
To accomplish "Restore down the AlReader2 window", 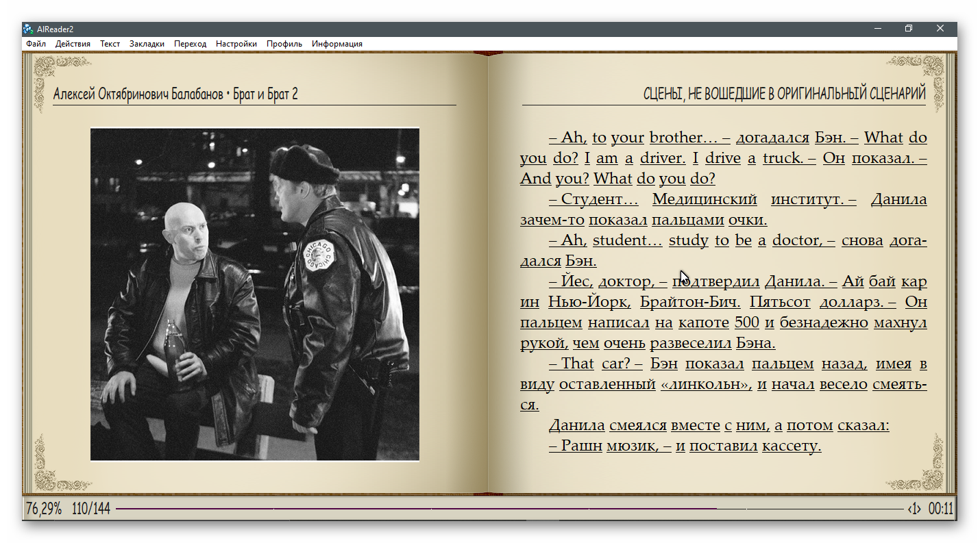I will (909, 29).
